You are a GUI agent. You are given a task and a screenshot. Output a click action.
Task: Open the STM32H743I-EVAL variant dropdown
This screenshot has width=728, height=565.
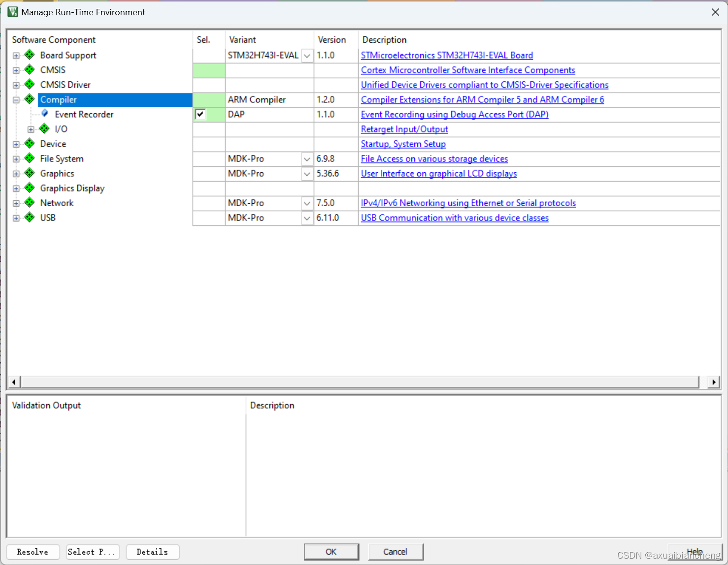(307, 56)
